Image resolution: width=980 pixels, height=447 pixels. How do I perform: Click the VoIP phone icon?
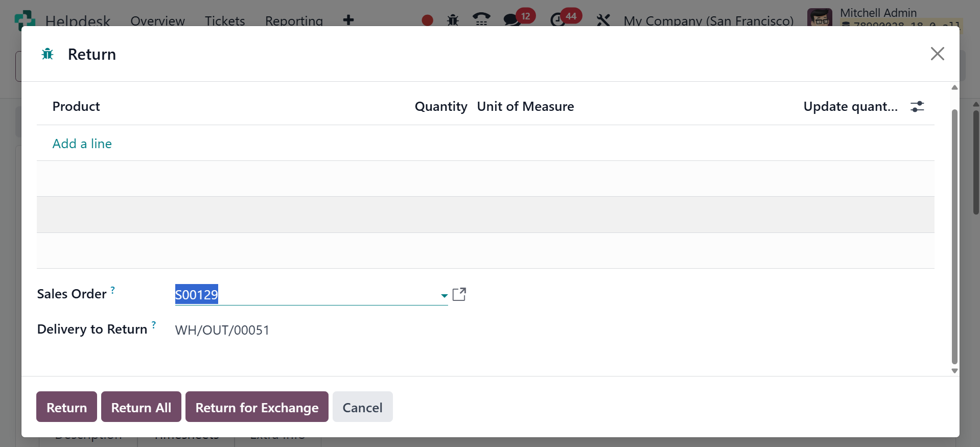coord(481,20)
